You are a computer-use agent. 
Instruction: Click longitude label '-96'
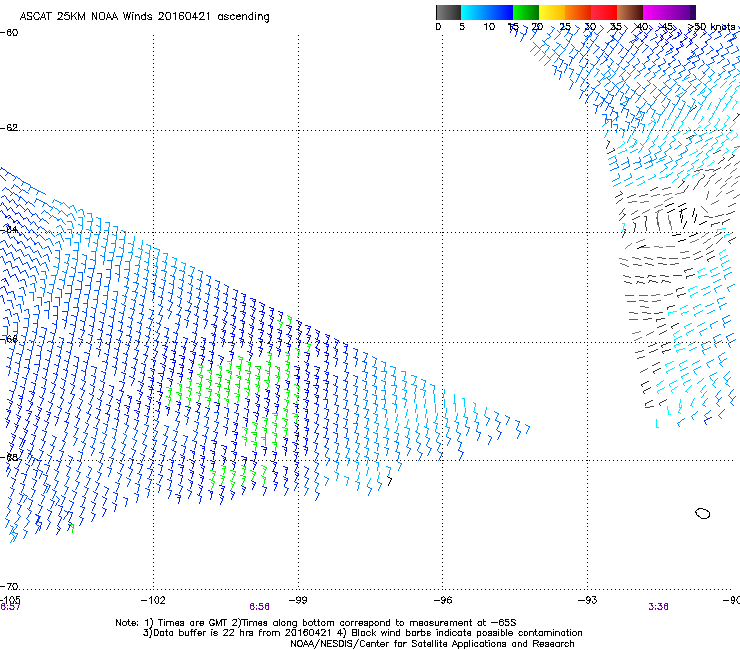(443, 600)
